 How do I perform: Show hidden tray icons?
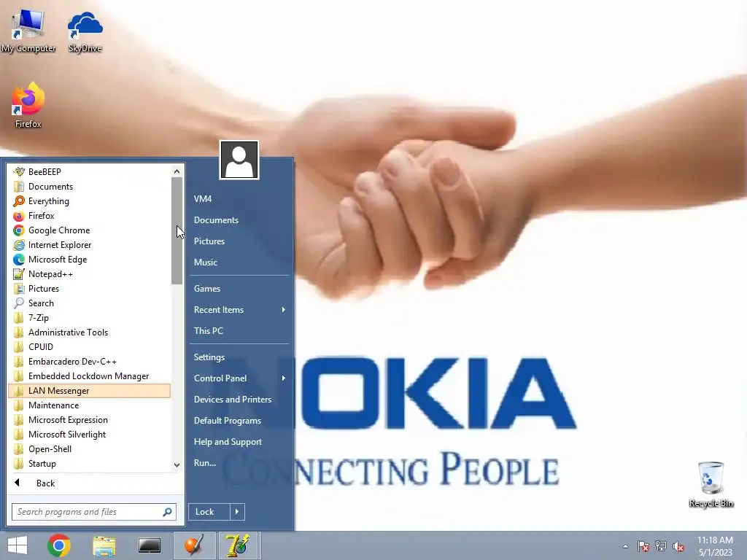[x=625, y=546]
